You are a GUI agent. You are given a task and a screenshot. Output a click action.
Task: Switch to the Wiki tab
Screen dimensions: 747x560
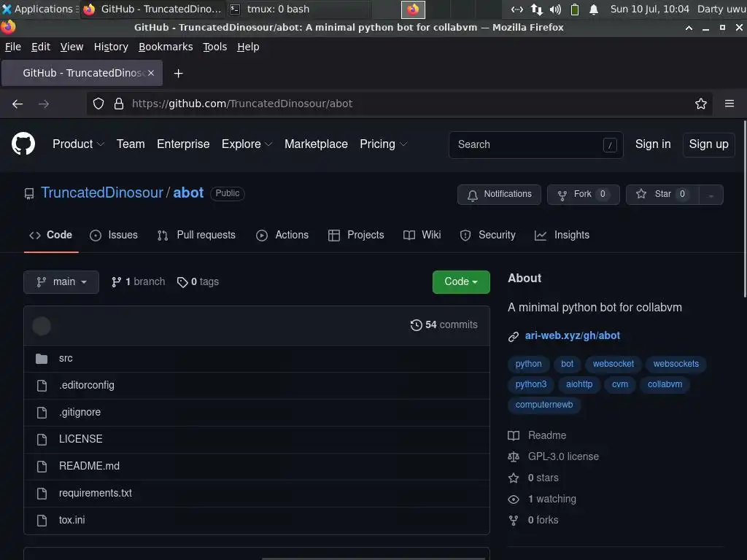422,235
